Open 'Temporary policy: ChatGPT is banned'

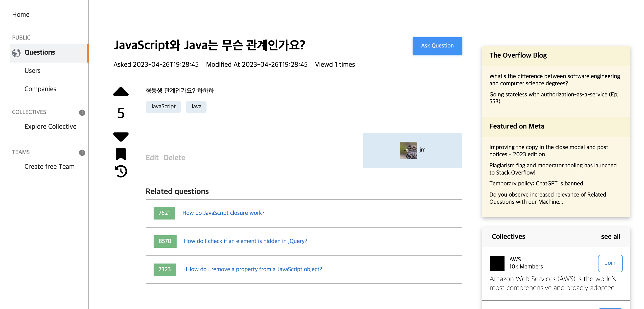tap(536, 184)
